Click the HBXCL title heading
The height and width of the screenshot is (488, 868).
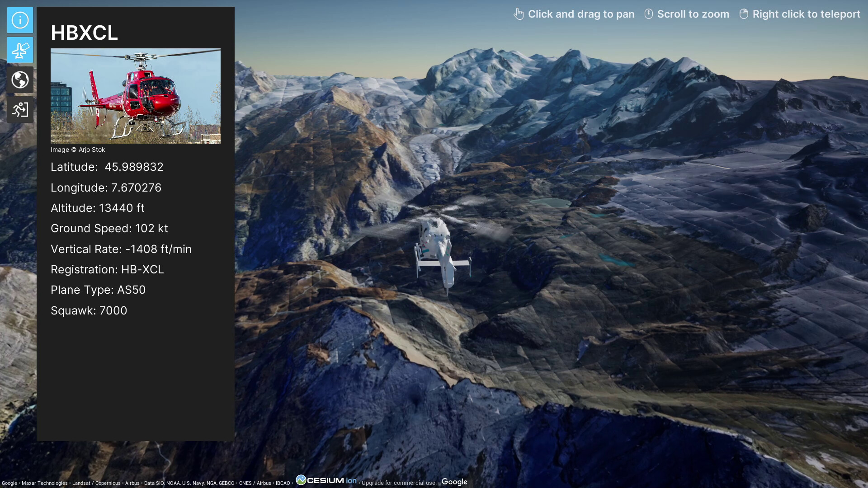[84, 33]
